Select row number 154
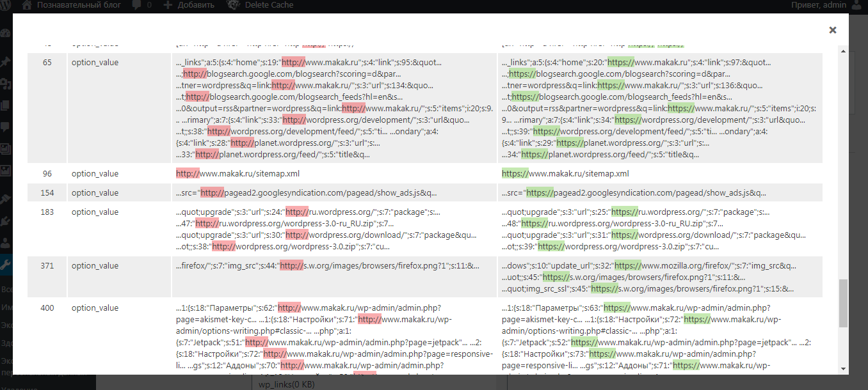Image resolution: width=868 pixels, height=390 pixels. 47,192
